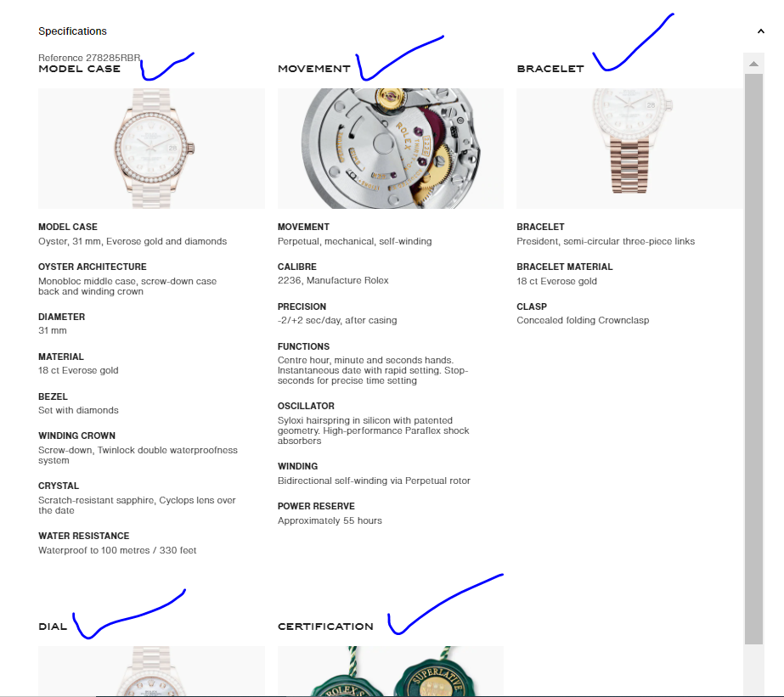Click Reference 278285RBR text
Viewport: 784px width, 697px height.
[x=89, y=58]
